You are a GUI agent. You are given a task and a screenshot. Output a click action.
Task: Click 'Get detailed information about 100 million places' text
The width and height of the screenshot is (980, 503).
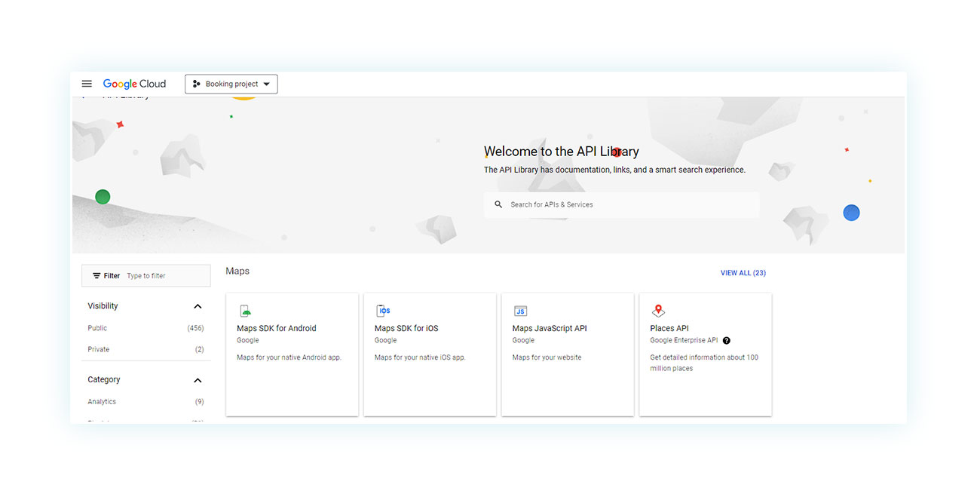coord(704,363)
